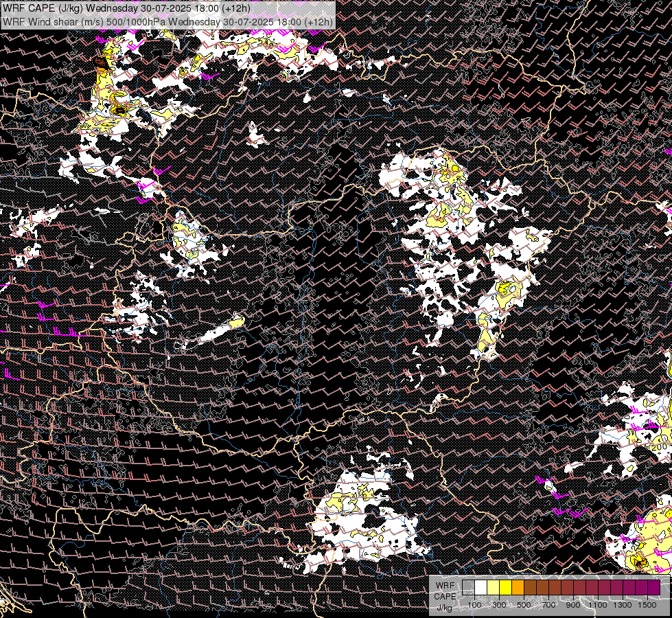Click the CAPE word in legend
The height and width of the screenshot is (618, 672).
[445, 597]
